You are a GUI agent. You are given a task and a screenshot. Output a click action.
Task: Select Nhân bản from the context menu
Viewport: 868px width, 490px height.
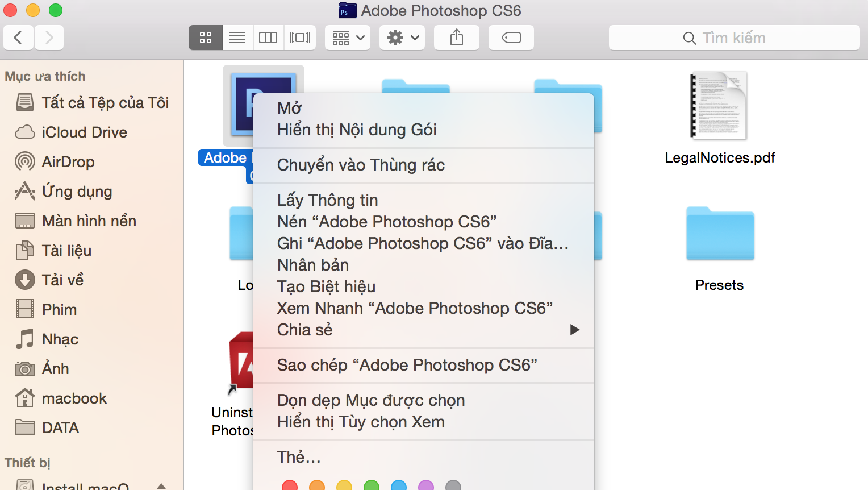tap(313, 265)
